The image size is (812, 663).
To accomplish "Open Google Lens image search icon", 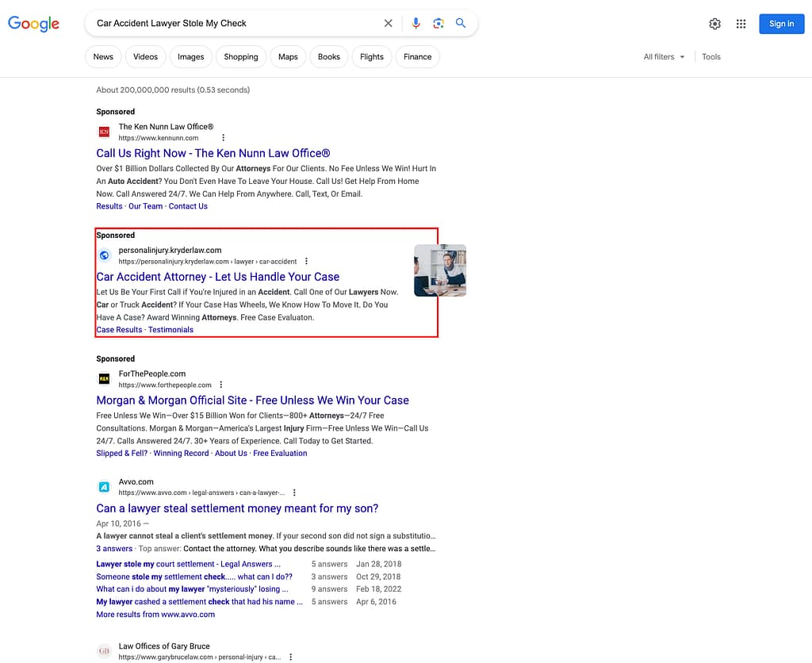I will (x=438, y=23).
